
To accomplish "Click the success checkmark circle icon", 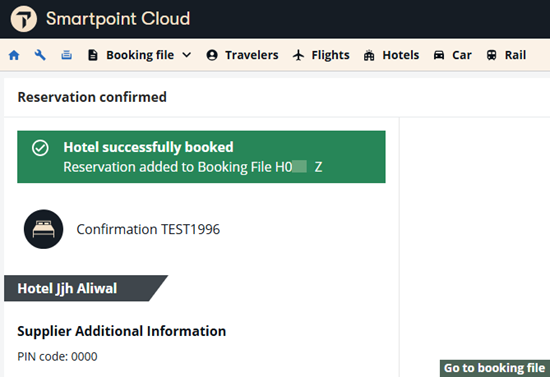I will [40, 148].
